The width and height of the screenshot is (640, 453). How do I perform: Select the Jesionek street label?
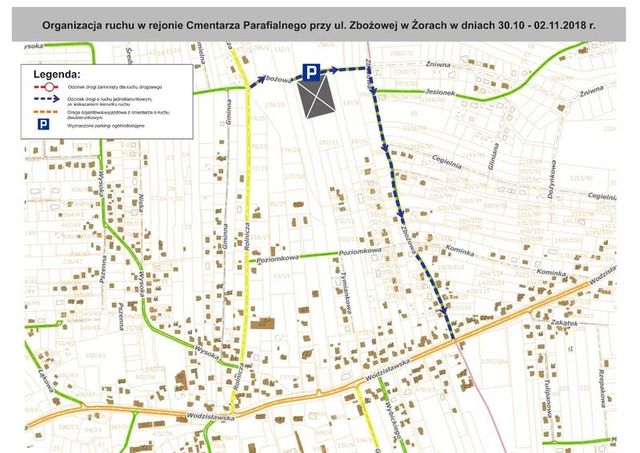coord(439,93)
